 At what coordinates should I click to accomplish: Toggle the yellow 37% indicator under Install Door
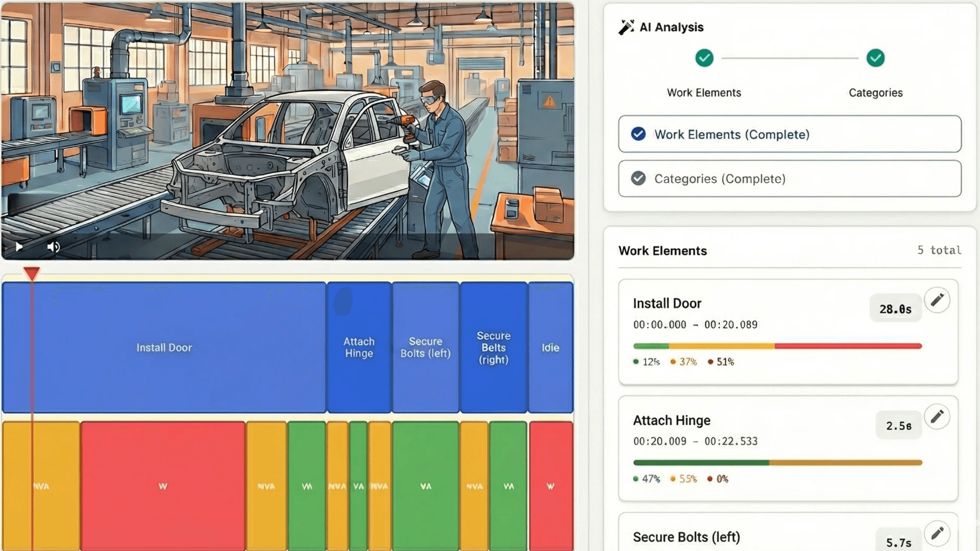(685, 362)
